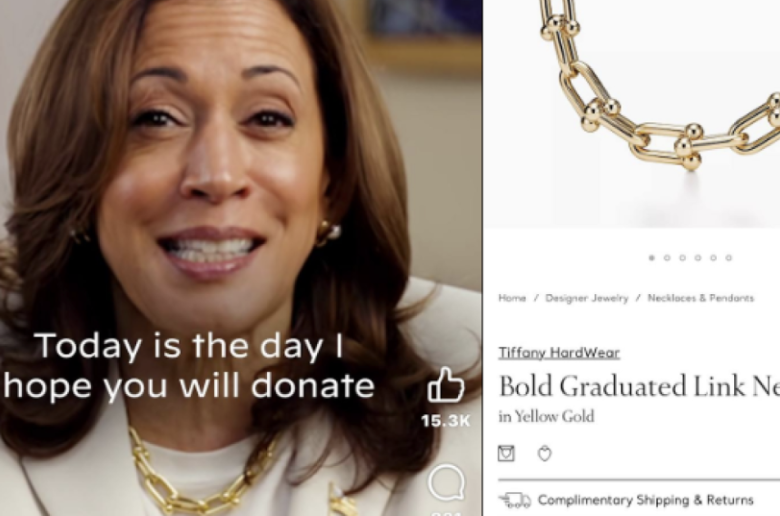This screenshot has width=780, height=516.
Task: Select the first filled carousel dot
Action: point(652,258)
